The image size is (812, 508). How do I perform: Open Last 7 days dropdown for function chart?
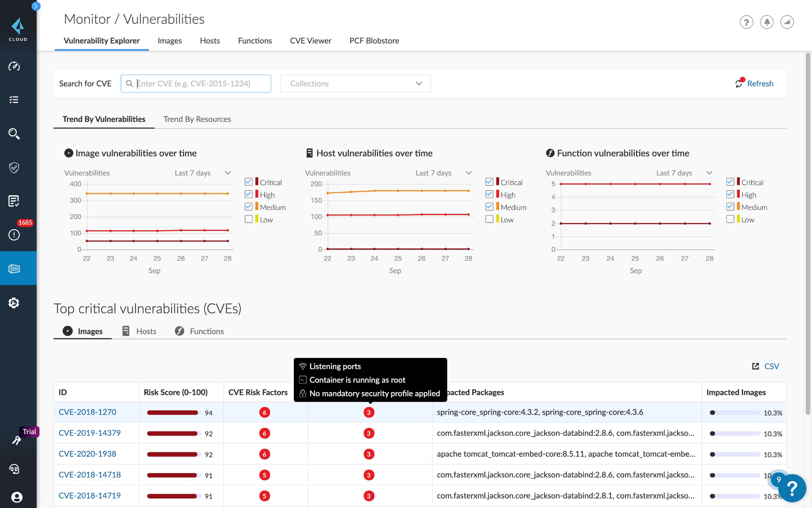coord(684,173)
